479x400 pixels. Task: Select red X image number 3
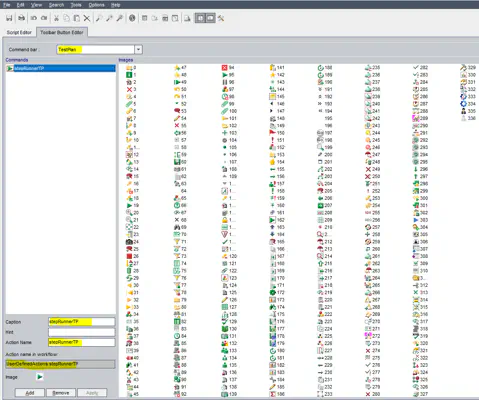click(131, 89)
